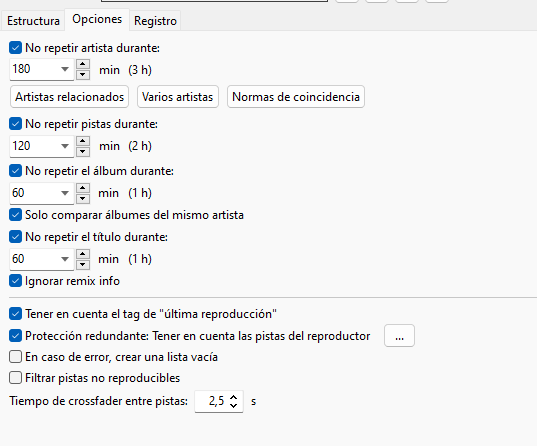Switch to the Estructura tab

click(33, 21)
